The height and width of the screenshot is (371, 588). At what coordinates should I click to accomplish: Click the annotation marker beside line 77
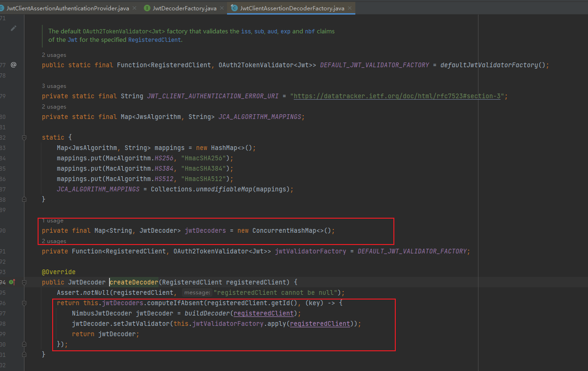tap(13, 64)
